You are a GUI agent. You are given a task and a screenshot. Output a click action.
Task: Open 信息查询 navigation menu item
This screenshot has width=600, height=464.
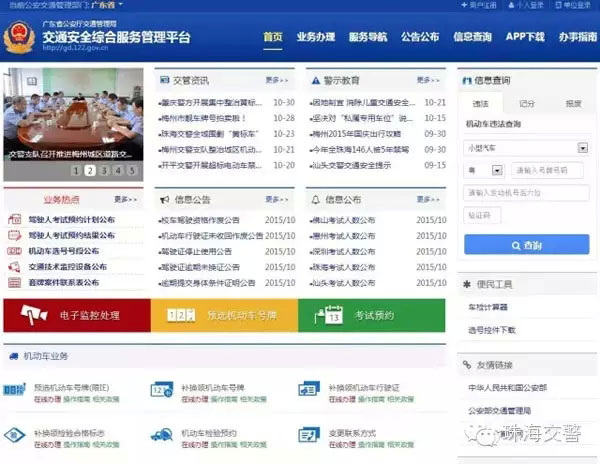click(x=472, y=37)
